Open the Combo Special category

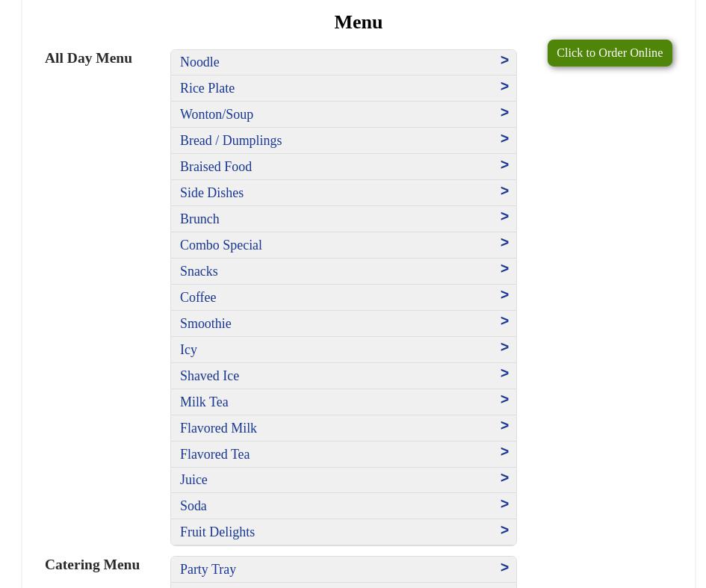221,245
